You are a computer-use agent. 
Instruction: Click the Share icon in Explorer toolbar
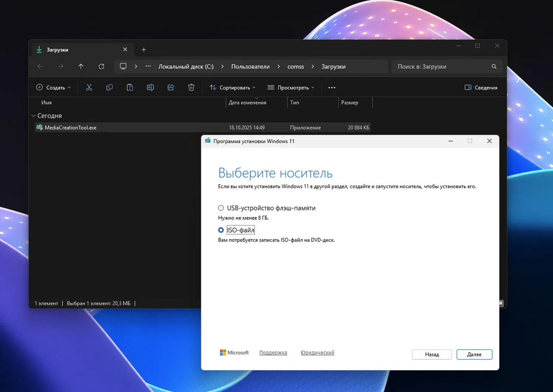[171, 88]
